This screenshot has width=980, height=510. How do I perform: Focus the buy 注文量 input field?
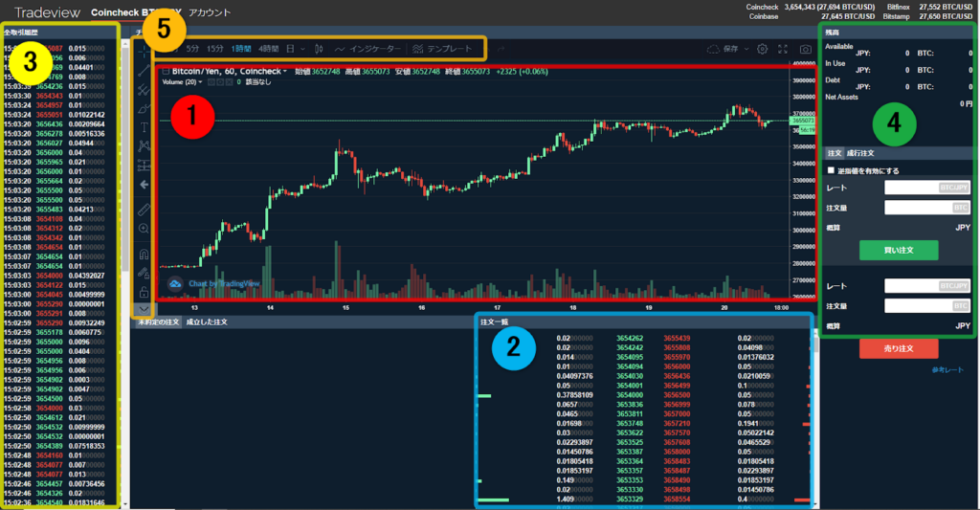[927, 208]
